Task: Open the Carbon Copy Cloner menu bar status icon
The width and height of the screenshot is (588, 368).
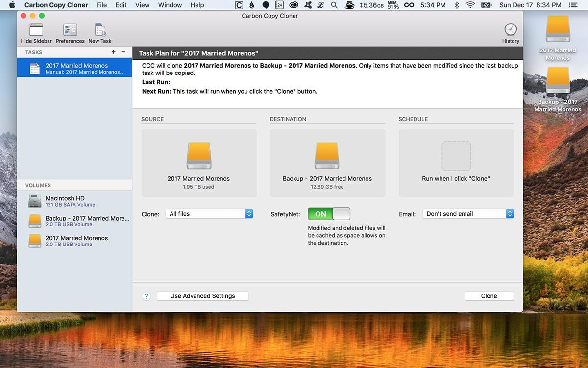Action: (x=239, y=5)
